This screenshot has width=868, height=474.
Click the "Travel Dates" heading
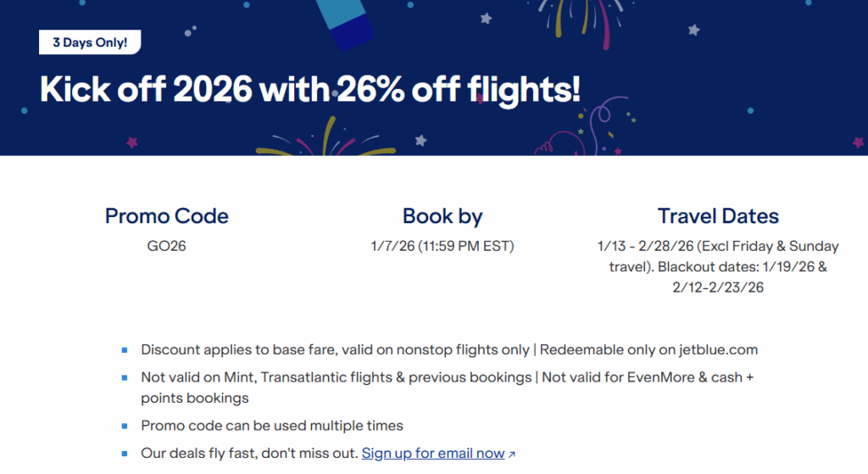(x=718, y=216)
